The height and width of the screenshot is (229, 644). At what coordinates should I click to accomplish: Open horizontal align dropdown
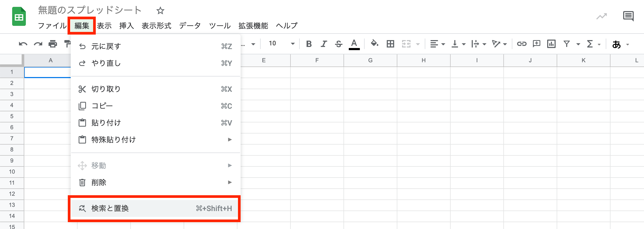coord(437,44)
